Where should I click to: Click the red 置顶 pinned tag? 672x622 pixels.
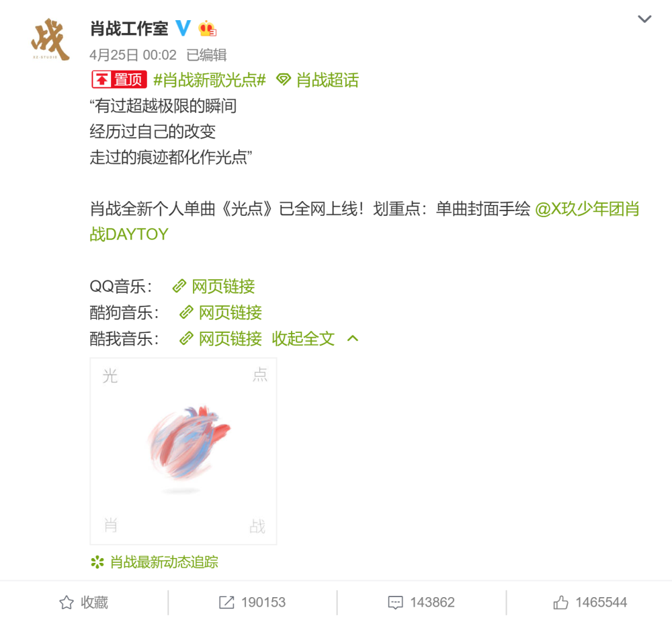[x=119, y=80]
